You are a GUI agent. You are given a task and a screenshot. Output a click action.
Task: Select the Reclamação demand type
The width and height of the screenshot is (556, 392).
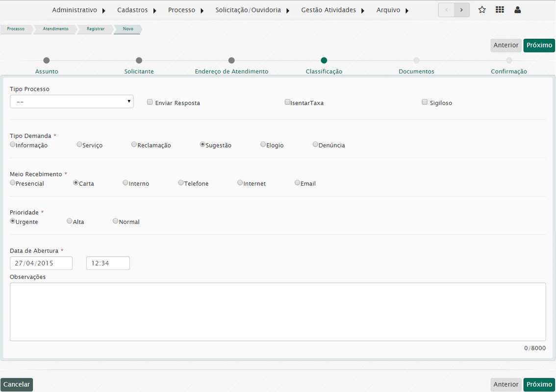coord(134,145)
